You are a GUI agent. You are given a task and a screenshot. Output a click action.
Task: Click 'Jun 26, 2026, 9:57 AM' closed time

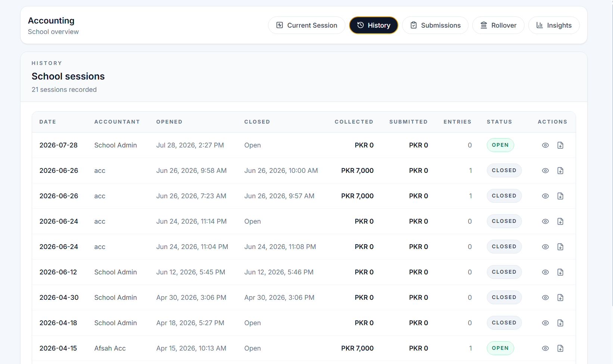click(x=279, y=196)
